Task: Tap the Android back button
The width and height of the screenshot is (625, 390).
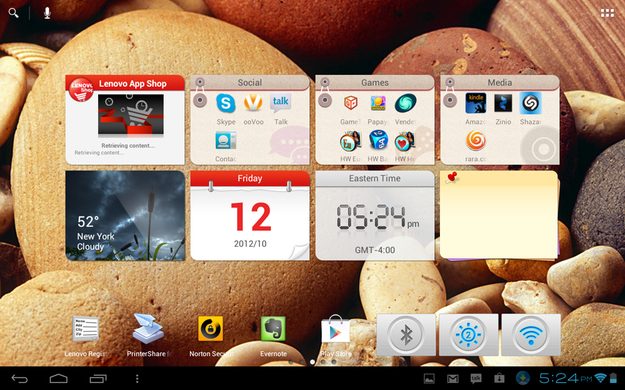Action: click(20, 378)
